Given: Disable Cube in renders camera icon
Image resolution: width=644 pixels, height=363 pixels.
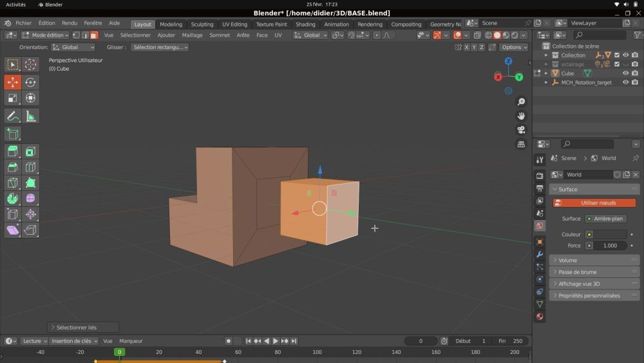Looking at the screenshot, I should (x=635, y=73).
